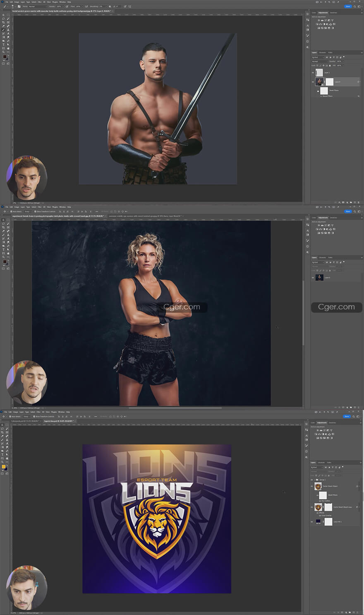Click the foreground color swatch in the boxer window

coord(5,262)
